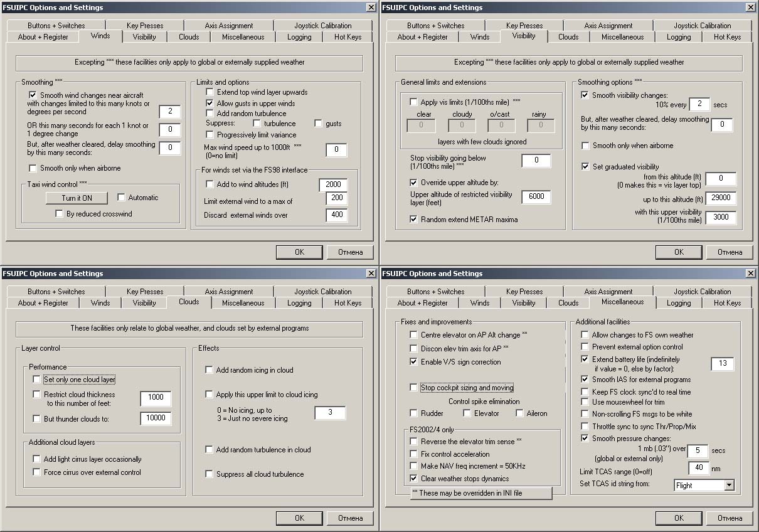This screenshot has width=759, height=532.
Task: Click the TCAS range field showing 40
Action: tap(699, 468)
